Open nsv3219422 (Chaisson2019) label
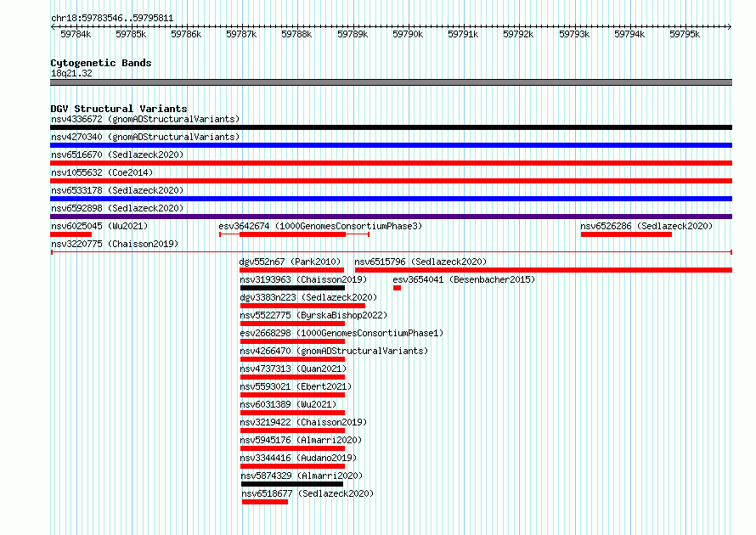756x535 pixels. 303,422
